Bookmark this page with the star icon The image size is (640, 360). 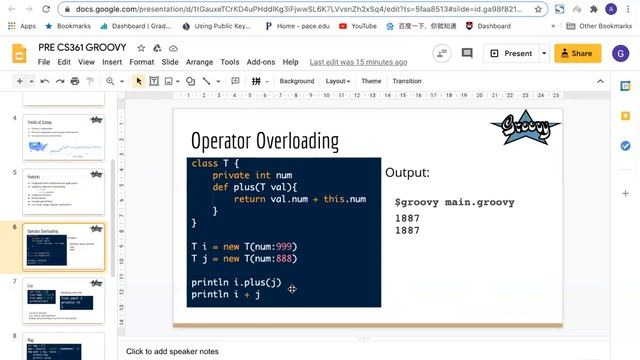click(x=538, y=9)
